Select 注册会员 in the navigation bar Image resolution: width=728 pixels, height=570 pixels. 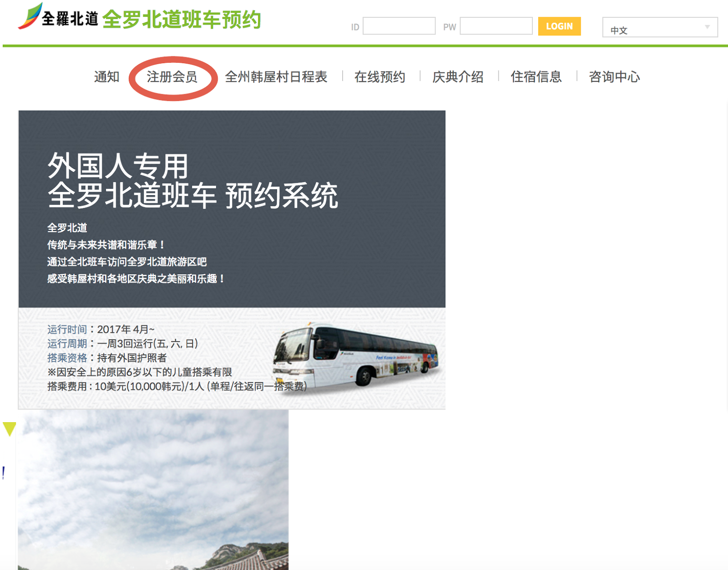172,77
